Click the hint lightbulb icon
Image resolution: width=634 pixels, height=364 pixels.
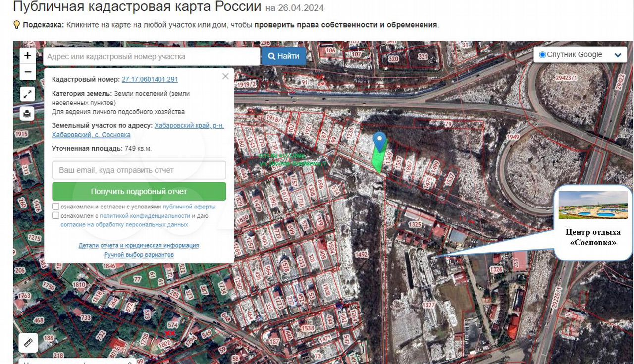[x=16, y=25]
